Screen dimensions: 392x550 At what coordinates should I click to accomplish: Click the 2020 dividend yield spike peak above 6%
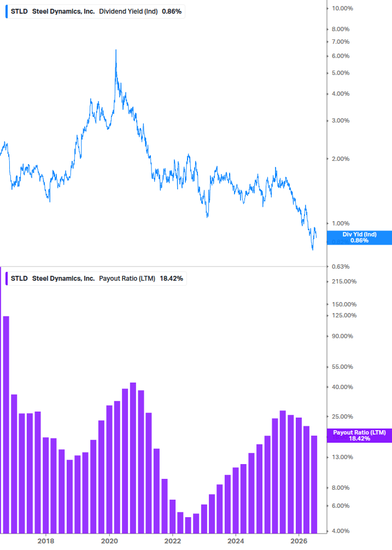click(x=116, y=50)
